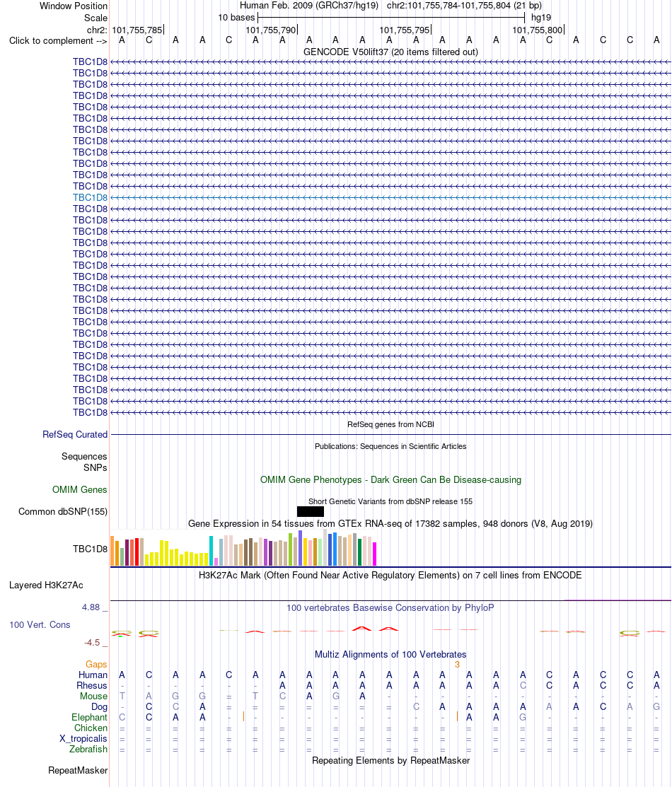Viewport: 672px width, 787px height.
Task: Open the RefSeq genes from NCBI title
Action: 390,424
